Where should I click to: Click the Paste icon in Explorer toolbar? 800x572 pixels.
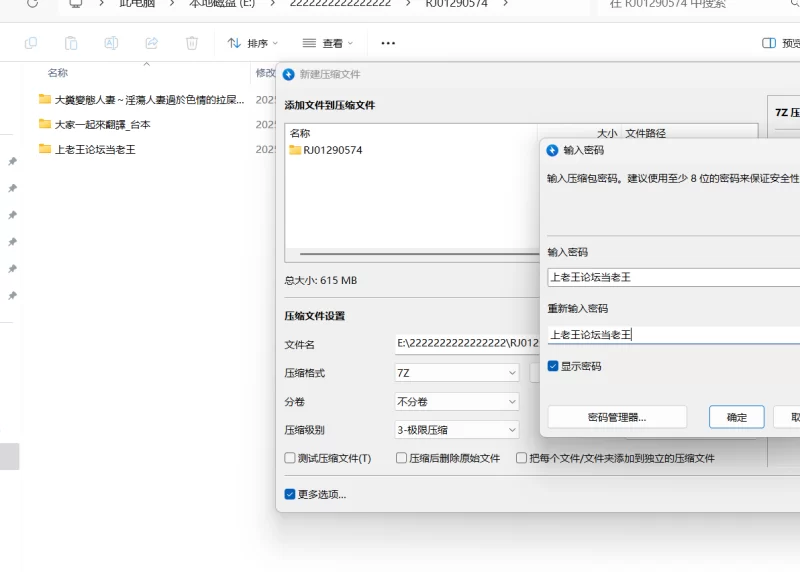pyautogui.click(x=71, y=43)
